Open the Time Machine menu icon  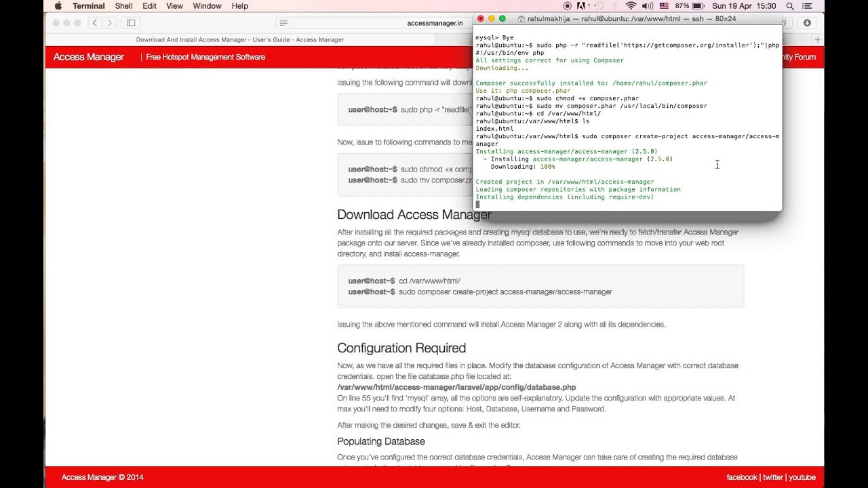point(598,6)
